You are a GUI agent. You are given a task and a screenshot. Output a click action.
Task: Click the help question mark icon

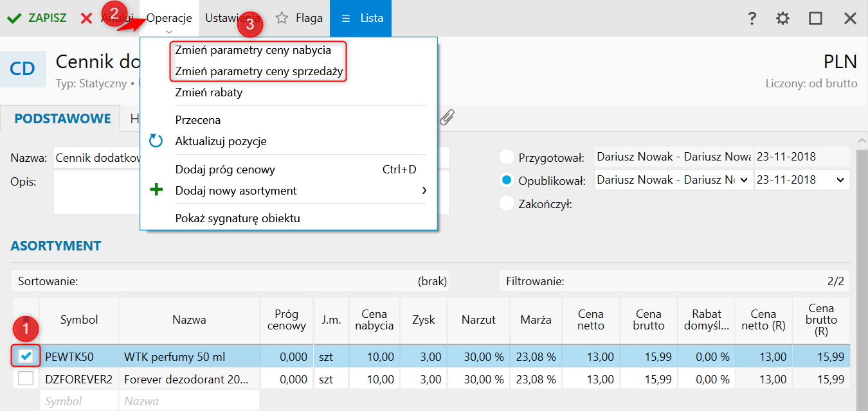[x=752, y=19]
